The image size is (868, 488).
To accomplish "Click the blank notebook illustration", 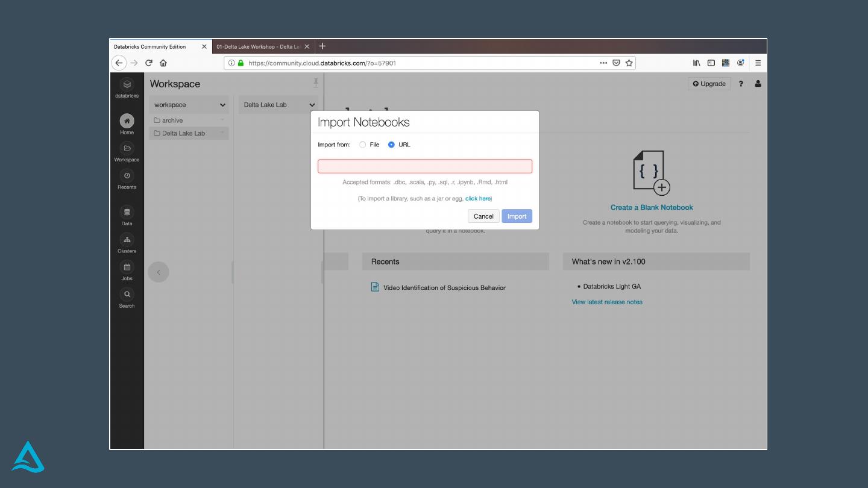I will [x=652, y=173].
